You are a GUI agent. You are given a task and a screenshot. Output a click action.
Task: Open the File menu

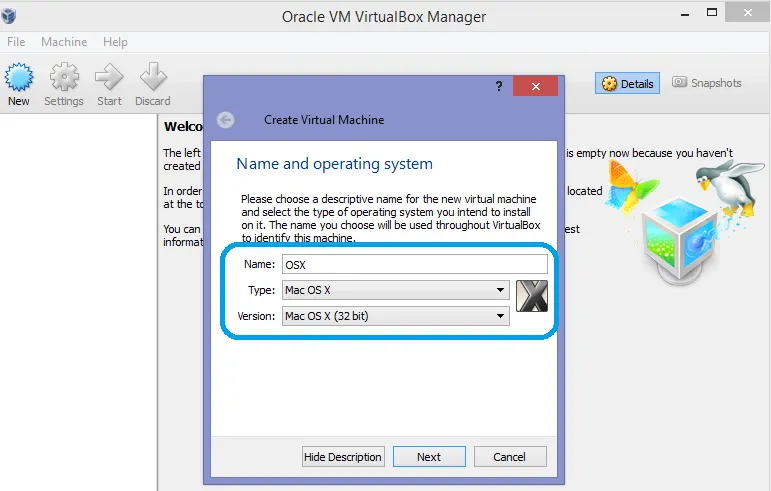(16, 42)
